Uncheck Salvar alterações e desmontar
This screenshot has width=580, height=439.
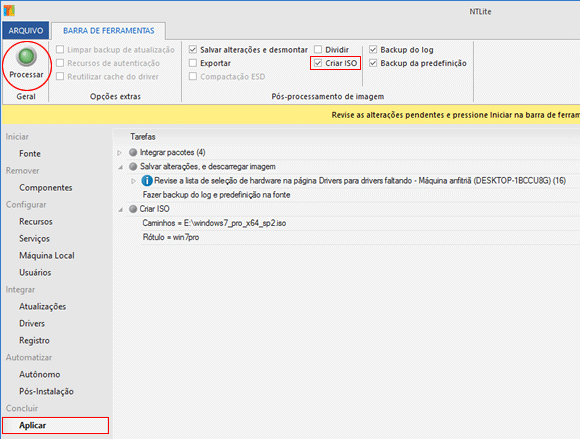tap(193, 50)
